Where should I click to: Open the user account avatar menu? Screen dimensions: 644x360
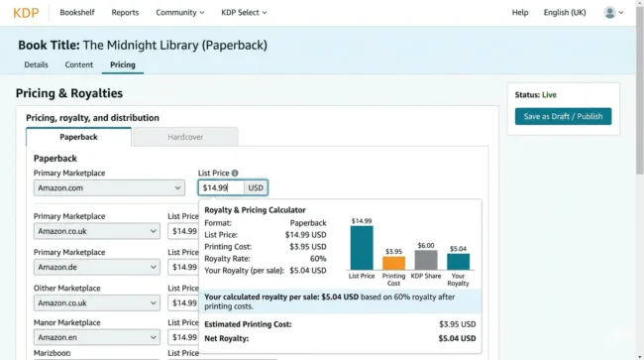pos(613,12)
